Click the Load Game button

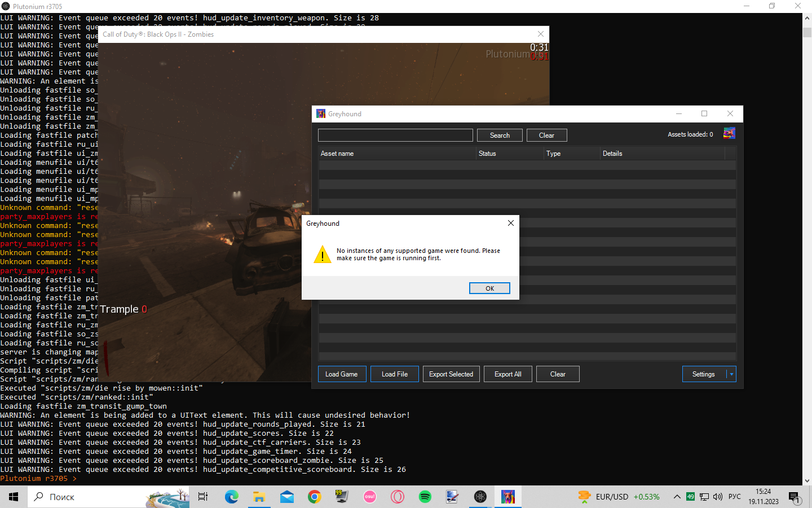click(x=342, y=374)
